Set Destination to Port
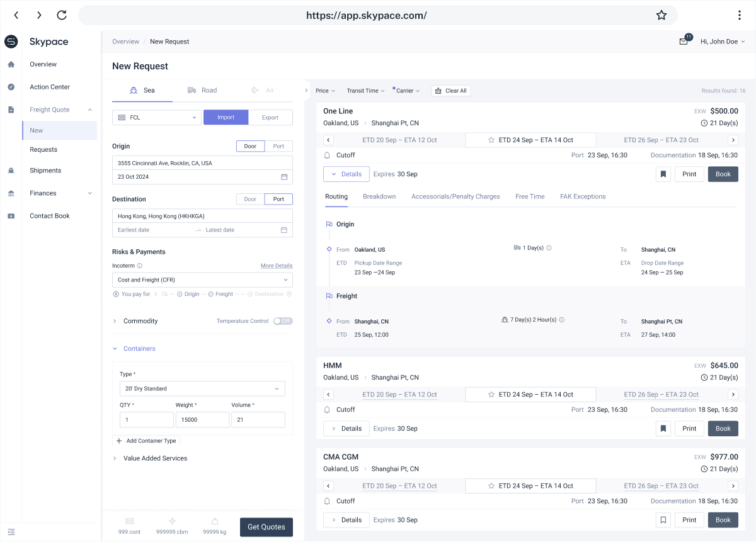756x542 pixels. (278, 199)
